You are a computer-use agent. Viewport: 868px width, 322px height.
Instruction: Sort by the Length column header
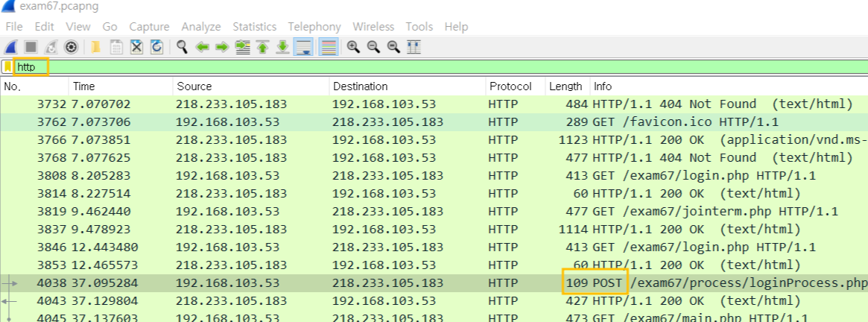(x=568, y=86)
